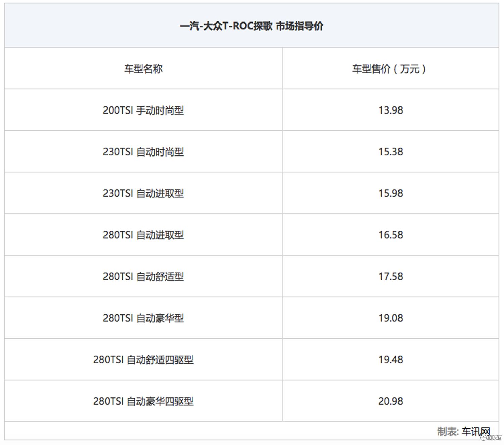Select the 280TSI 自动豪华四驱型 cell
The image size is (504, 445).
click(143, 401)
